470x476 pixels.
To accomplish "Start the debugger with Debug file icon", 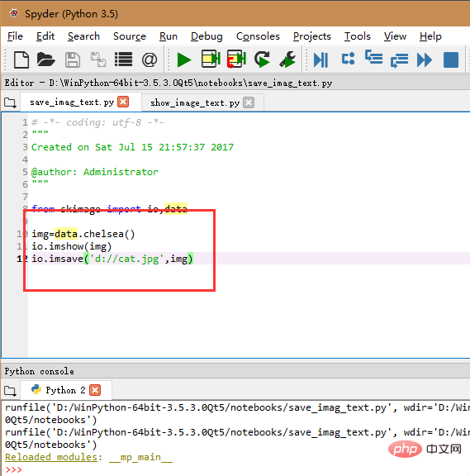I will tap(320, 59).
